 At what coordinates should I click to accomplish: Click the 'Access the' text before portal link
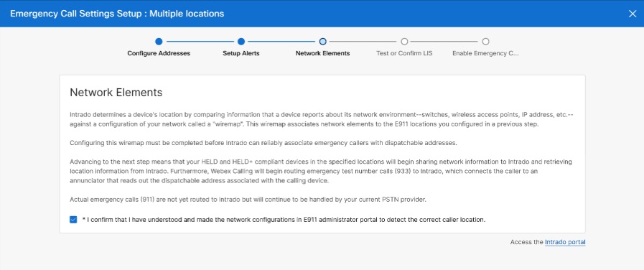click(x=526, y=243)
